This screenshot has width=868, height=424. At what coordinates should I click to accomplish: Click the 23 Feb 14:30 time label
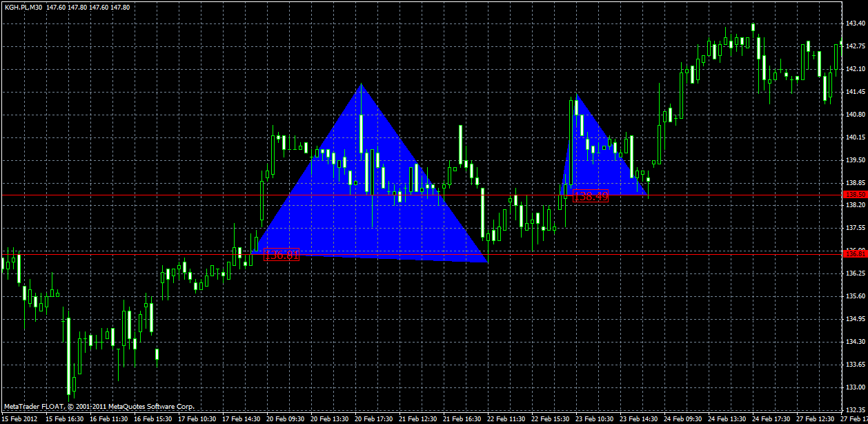click(x=639, y=419)
